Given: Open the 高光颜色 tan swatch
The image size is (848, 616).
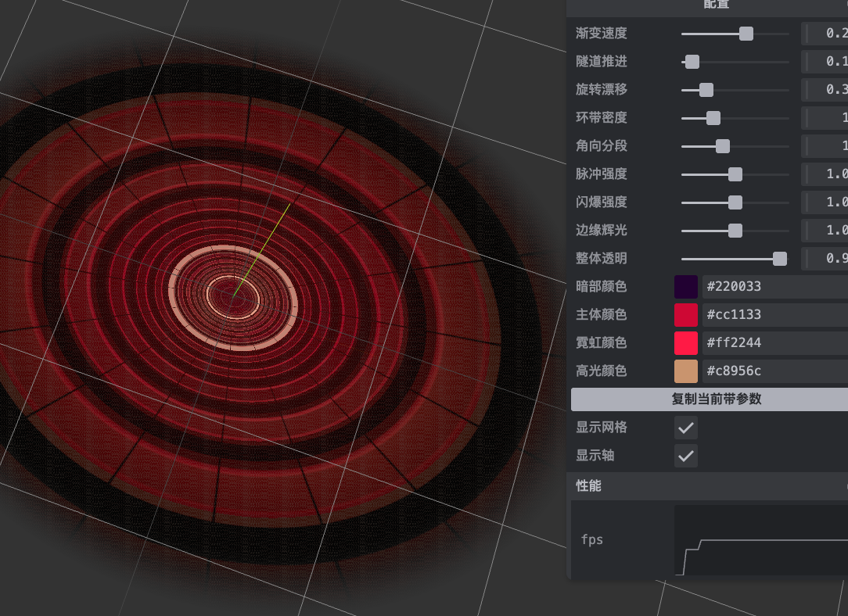Looking at the screenshot, I should pyautogui.click(x=686, y=371).
